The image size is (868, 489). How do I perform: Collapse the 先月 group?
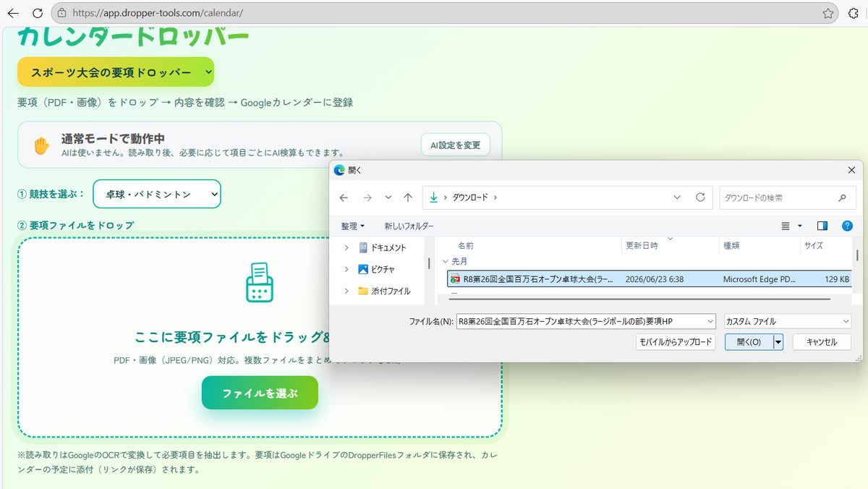[445, 262]
